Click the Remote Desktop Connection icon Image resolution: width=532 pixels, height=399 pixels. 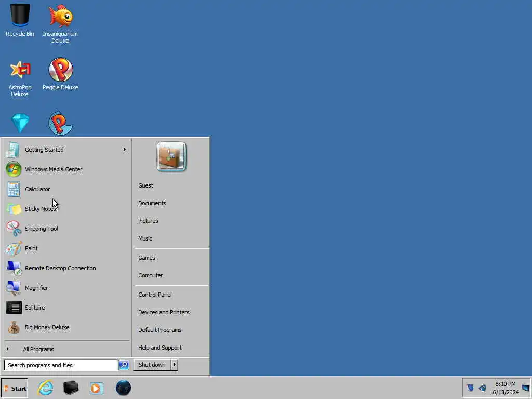pos(14,268)
